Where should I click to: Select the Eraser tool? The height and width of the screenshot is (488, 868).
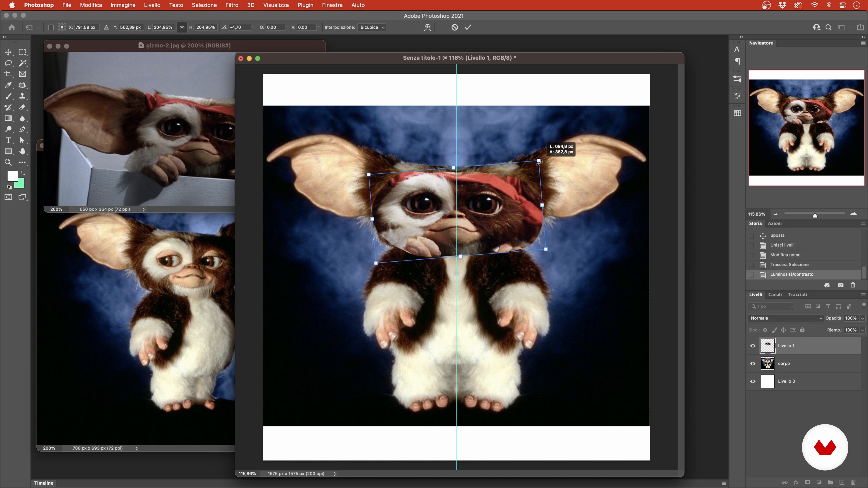pos(22,108)
